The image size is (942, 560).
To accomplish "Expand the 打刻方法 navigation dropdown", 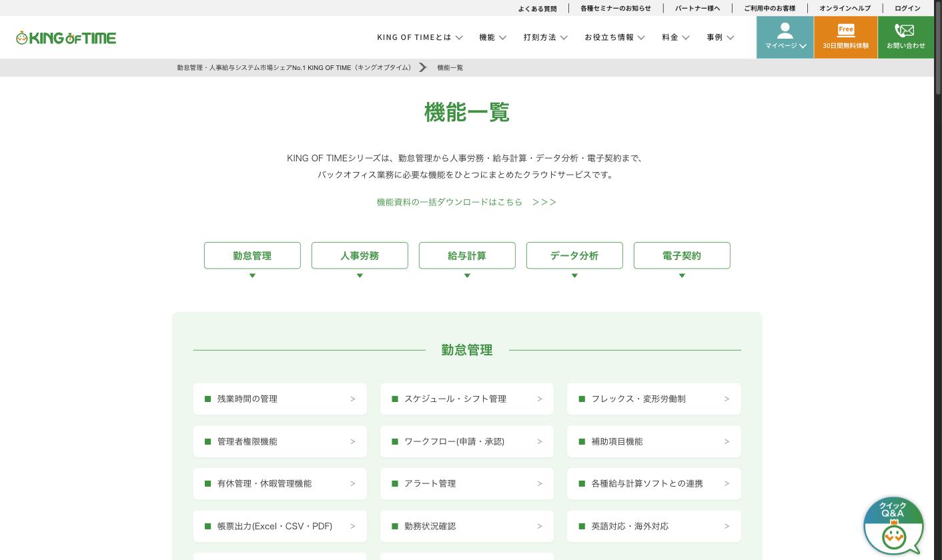I will (545, 37).
